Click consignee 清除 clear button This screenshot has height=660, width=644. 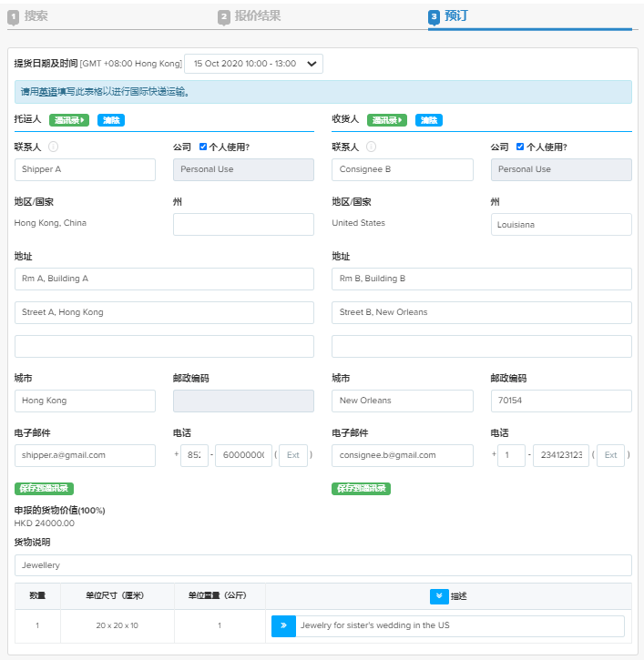[x=429, y=120]
